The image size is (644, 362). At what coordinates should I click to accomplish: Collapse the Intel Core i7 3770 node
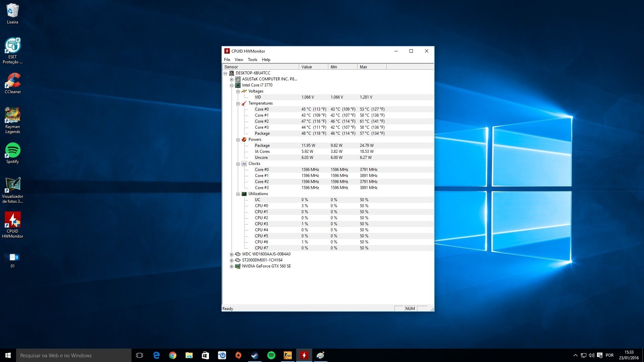(x=231, y=85)
